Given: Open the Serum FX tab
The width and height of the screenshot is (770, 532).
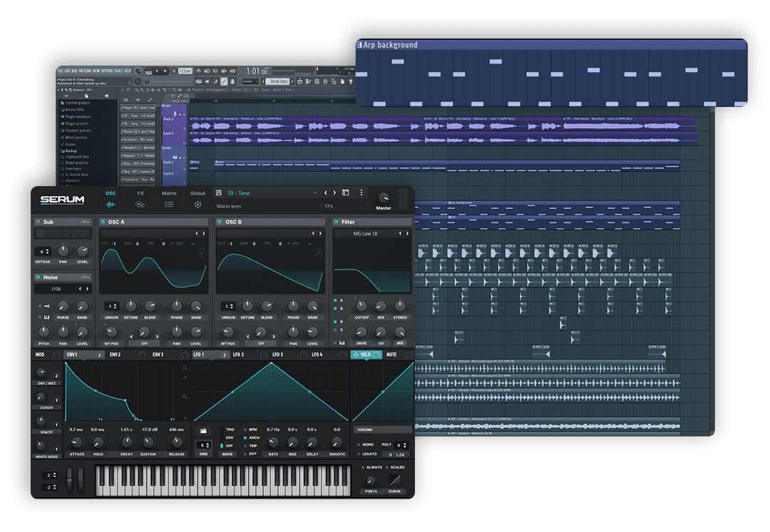Looking at the screenshot, I should tap(140, 198).
